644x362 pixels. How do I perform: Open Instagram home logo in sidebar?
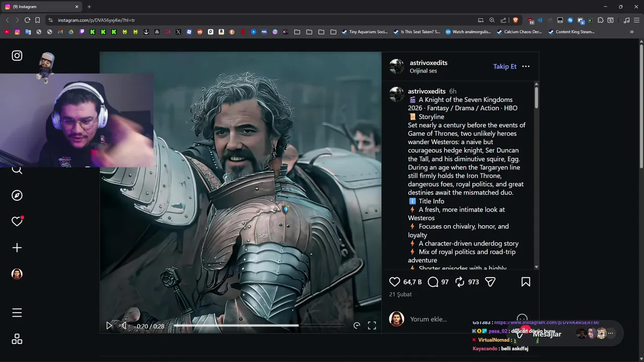coord(17,56)
